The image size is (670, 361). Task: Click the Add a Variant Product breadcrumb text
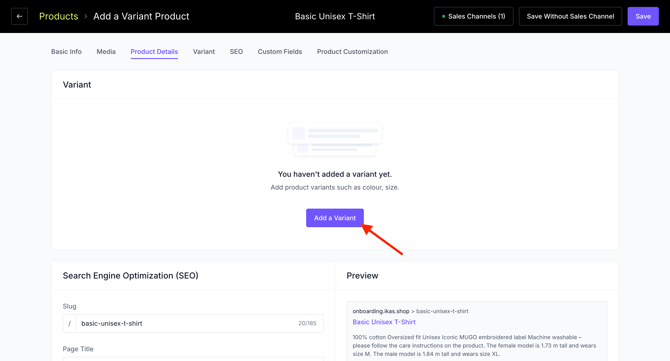(x=141, y=16)
